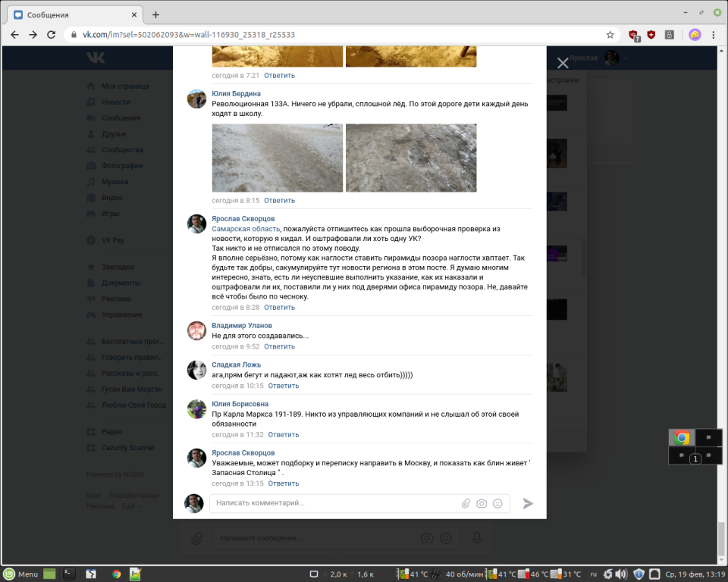Reload the page in Chrome
The height and width of the screenshot is (582, 728).
[x=52, y=35]
